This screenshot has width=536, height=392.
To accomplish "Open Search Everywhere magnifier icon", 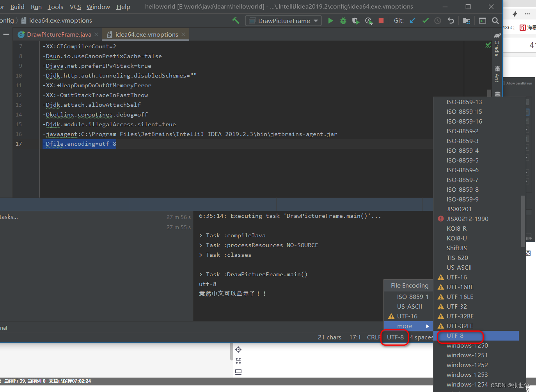I will pyautogui.click(x=495, y=21).
